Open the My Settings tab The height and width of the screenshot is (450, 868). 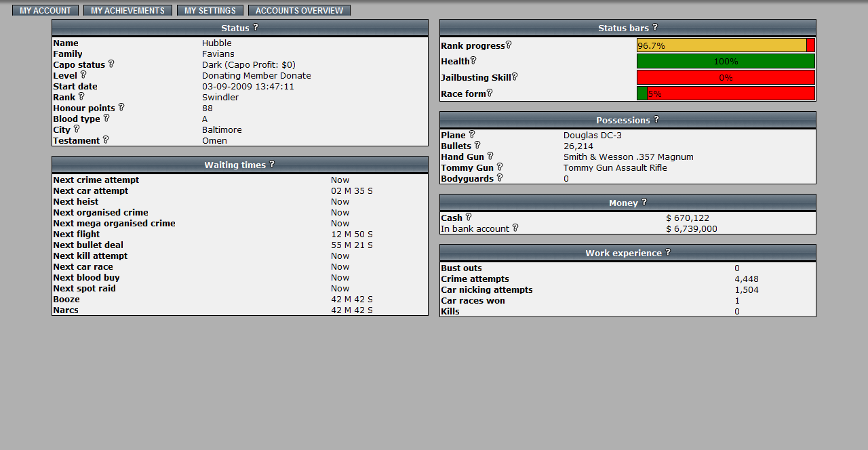tap(210, 11)
